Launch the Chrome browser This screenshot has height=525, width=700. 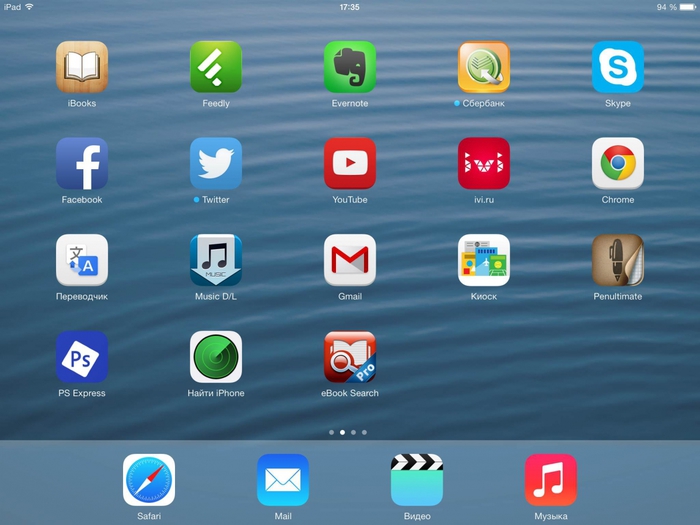coord(617,163)
